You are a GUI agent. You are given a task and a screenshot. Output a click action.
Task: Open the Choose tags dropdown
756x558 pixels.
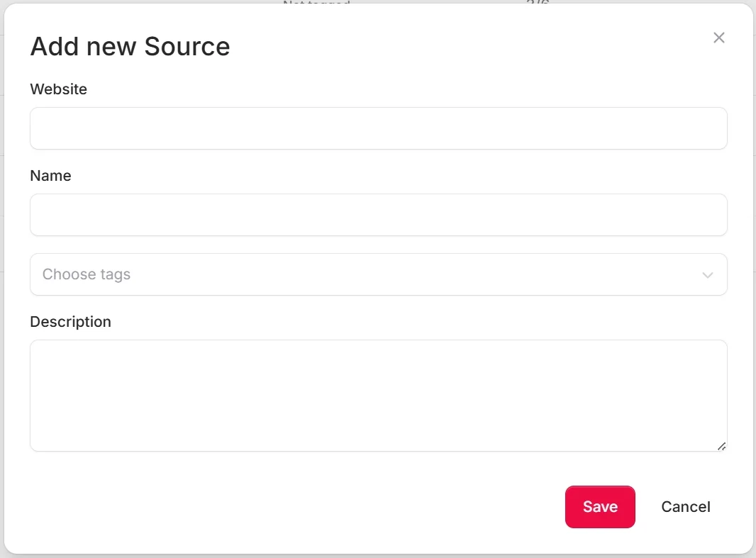(379, 274)
